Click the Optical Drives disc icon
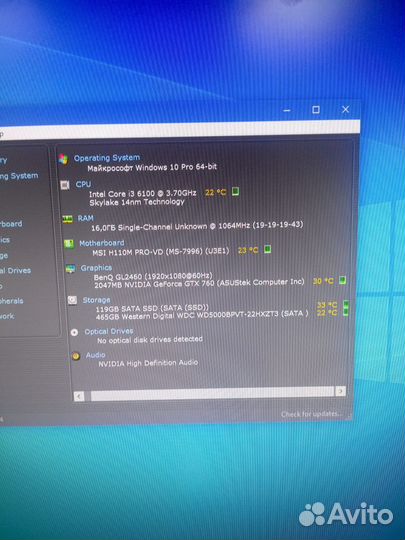 click(x=74, y=332)
